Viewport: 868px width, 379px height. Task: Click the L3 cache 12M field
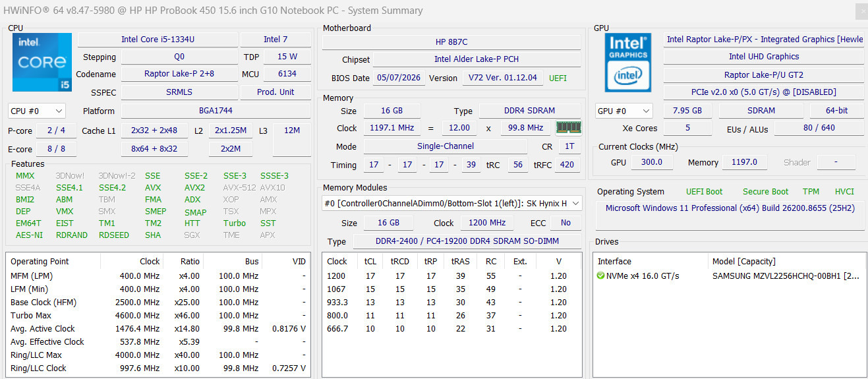[x=291, y=131]
